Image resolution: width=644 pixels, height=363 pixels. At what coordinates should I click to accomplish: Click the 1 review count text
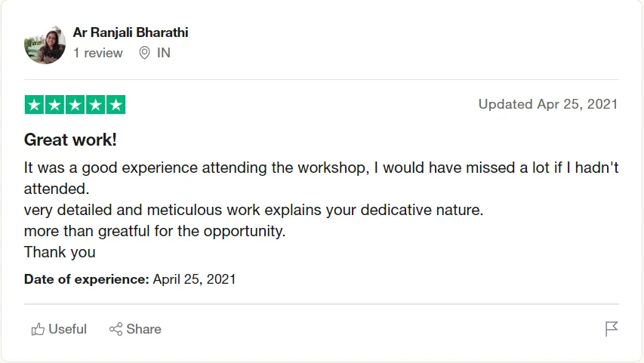(97, 53)
